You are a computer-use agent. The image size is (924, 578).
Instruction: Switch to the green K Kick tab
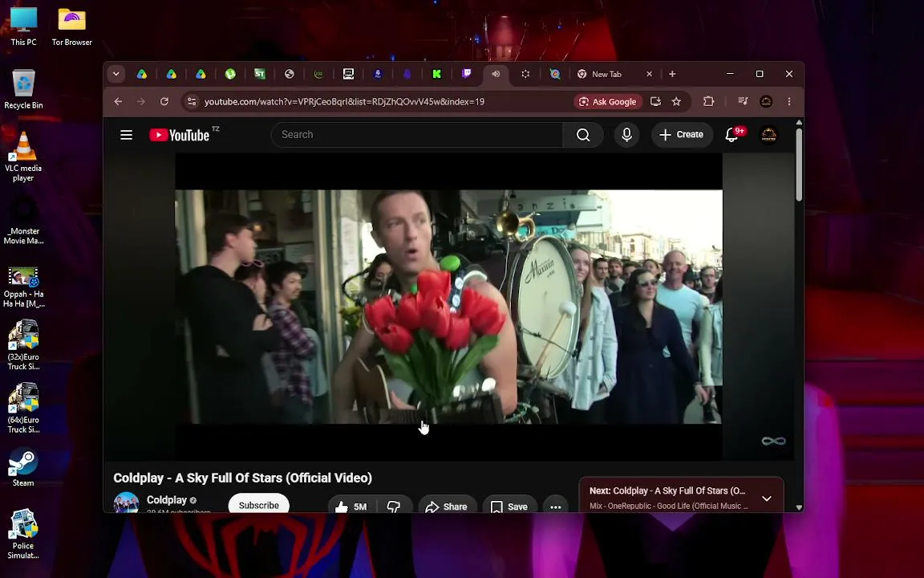pyautogui.click(x=436, y=74)
